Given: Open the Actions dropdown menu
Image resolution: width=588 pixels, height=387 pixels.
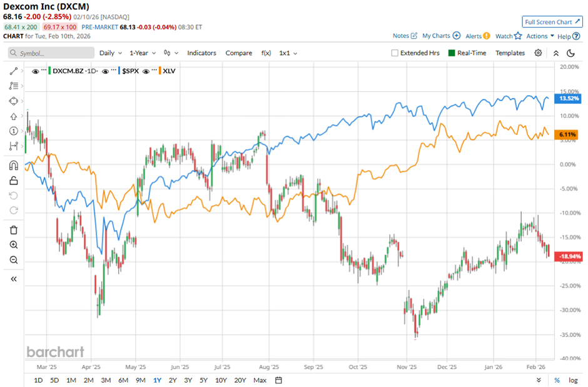Looking at the screenshot, I should tap(540, 36).
